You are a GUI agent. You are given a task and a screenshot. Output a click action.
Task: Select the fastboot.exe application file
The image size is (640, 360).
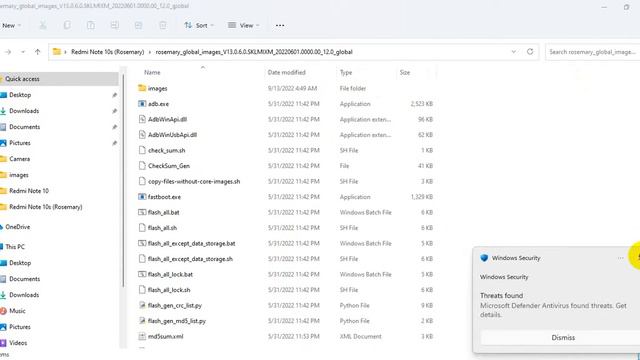coord(164,197)
